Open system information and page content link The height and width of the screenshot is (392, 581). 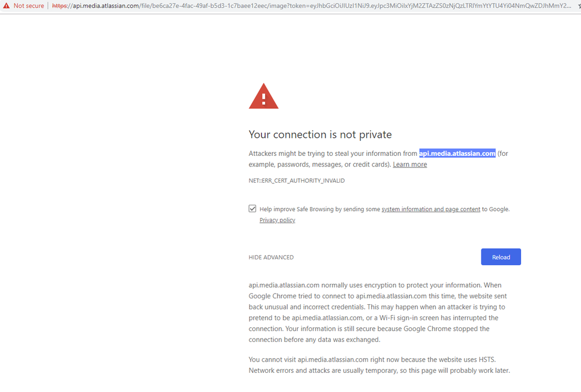[430, 209]
